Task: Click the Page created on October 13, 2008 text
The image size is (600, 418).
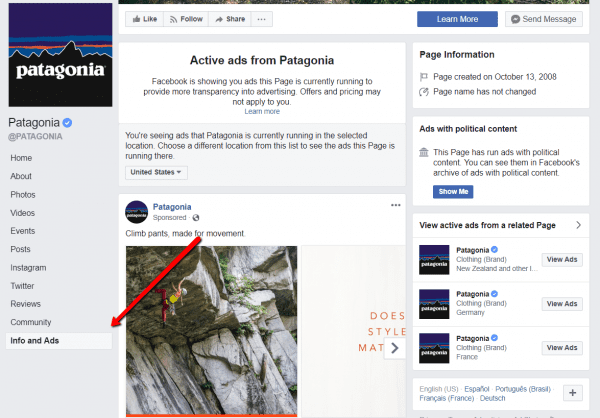Action: pos(495,77)
